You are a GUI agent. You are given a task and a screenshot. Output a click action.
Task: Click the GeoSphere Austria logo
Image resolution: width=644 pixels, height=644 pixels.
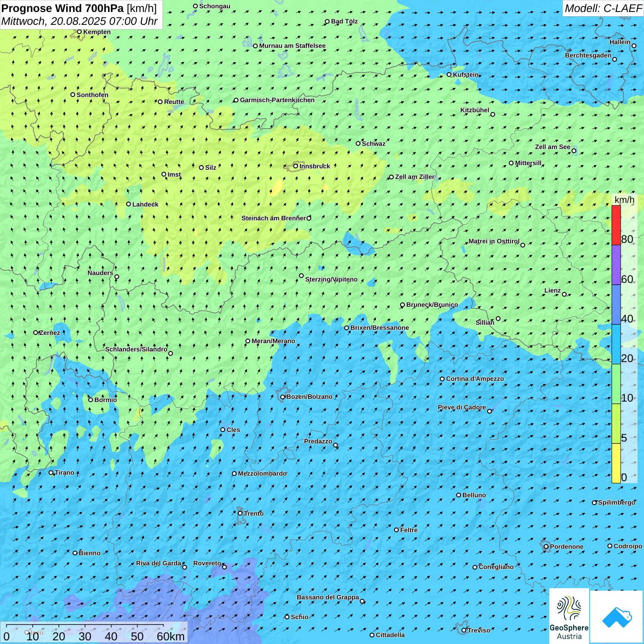click(x=569, y=616)
